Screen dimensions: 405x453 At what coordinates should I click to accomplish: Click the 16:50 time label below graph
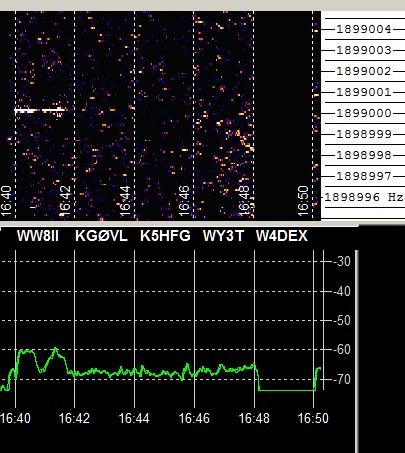[x=313, y=418]
